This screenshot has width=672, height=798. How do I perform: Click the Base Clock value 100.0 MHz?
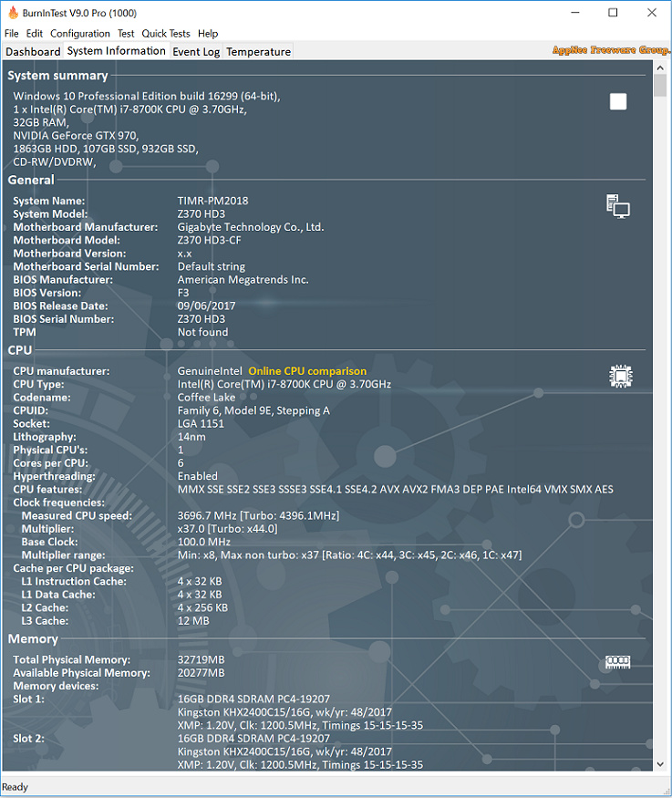point(203,542)
